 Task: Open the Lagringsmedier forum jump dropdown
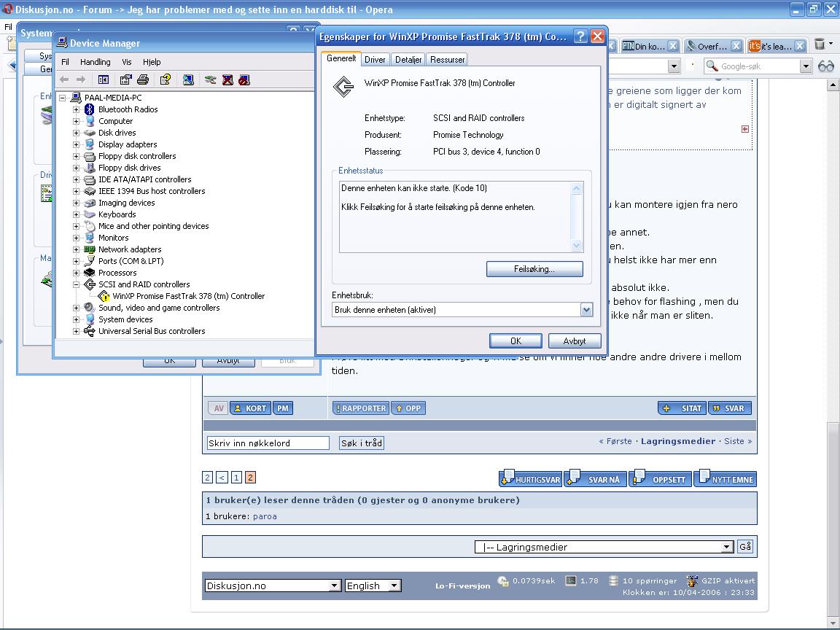[x=727, y=547]
